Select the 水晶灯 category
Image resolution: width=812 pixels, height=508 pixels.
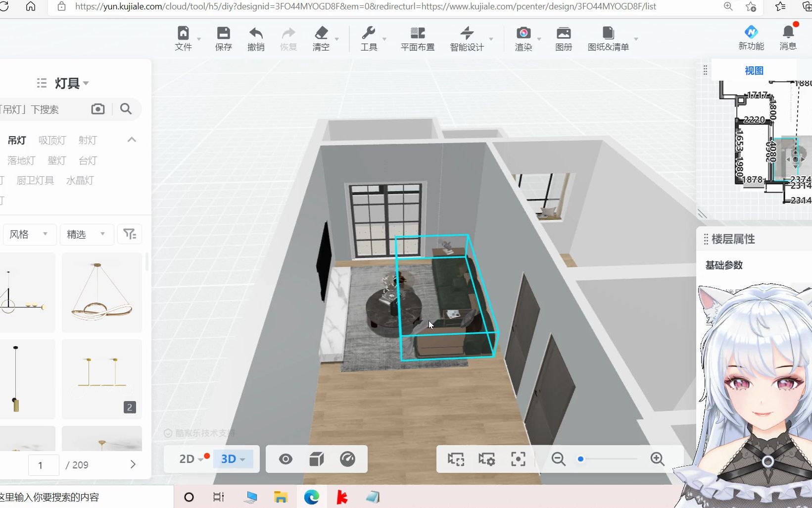[80, 180]
